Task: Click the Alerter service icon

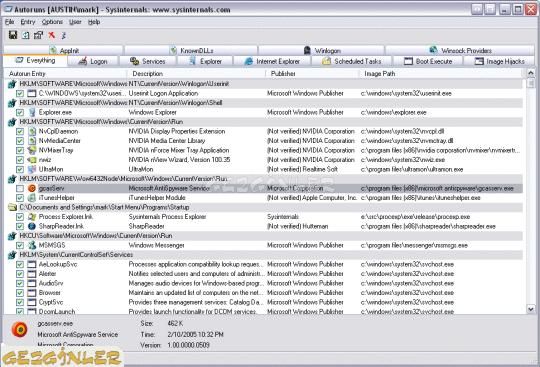Action: point(32,274)
